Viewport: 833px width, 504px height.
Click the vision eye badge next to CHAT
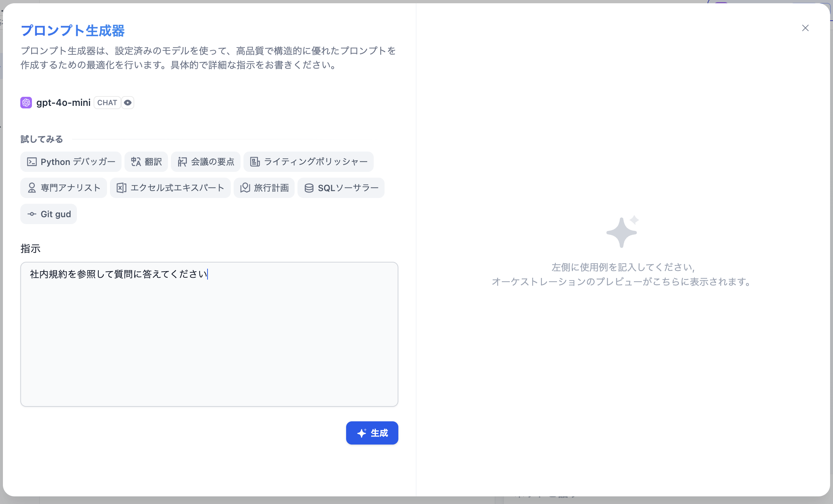coord(128,103)
